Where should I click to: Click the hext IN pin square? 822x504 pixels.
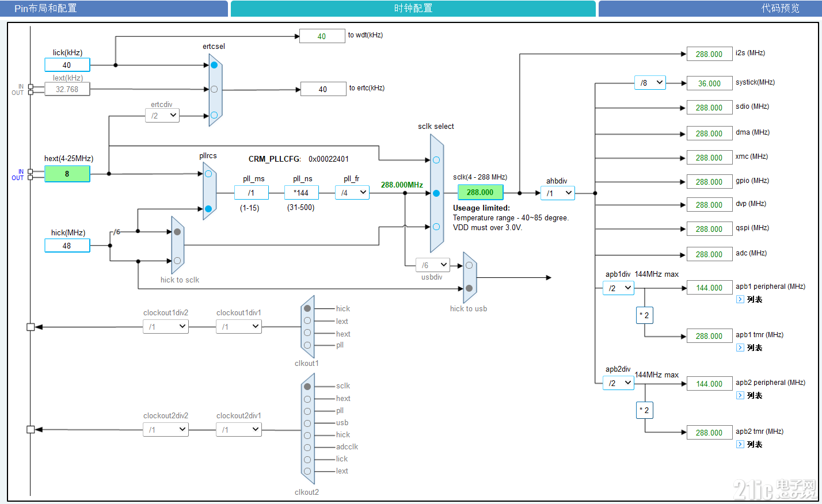31,171
